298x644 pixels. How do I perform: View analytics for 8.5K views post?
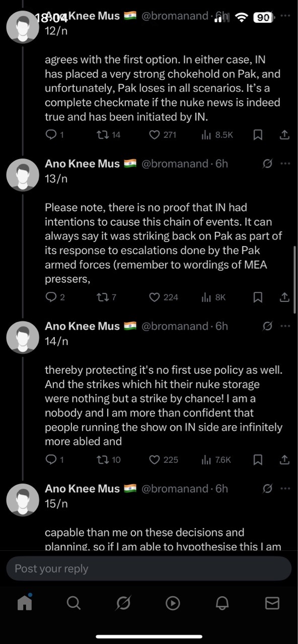[x=217, y=134]
